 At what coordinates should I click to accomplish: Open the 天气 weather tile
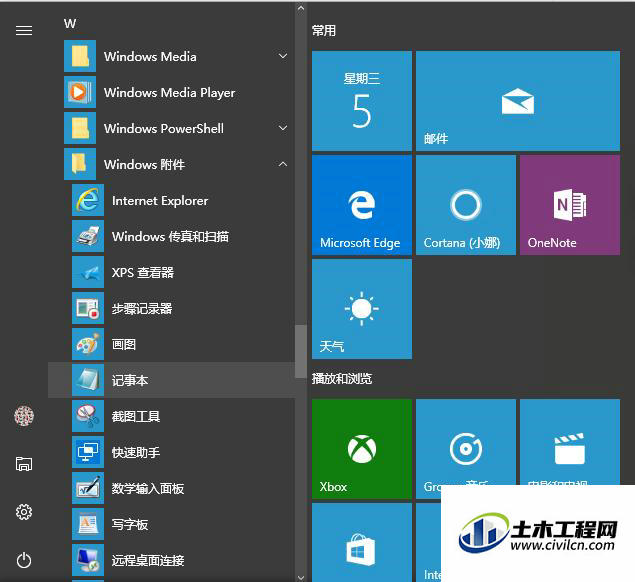tap(362, 309)
